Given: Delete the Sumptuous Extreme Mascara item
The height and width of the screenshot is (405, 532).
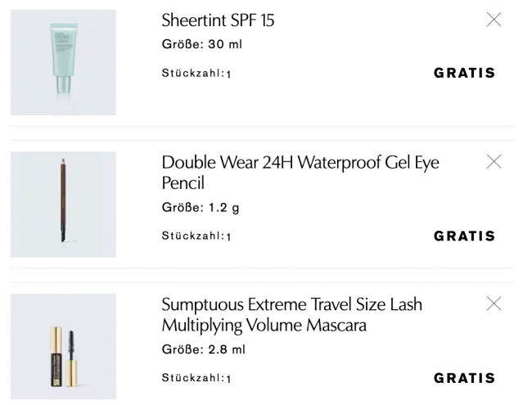Looking at the screenshot, I should pyautogui.click(x=494, y=304).
